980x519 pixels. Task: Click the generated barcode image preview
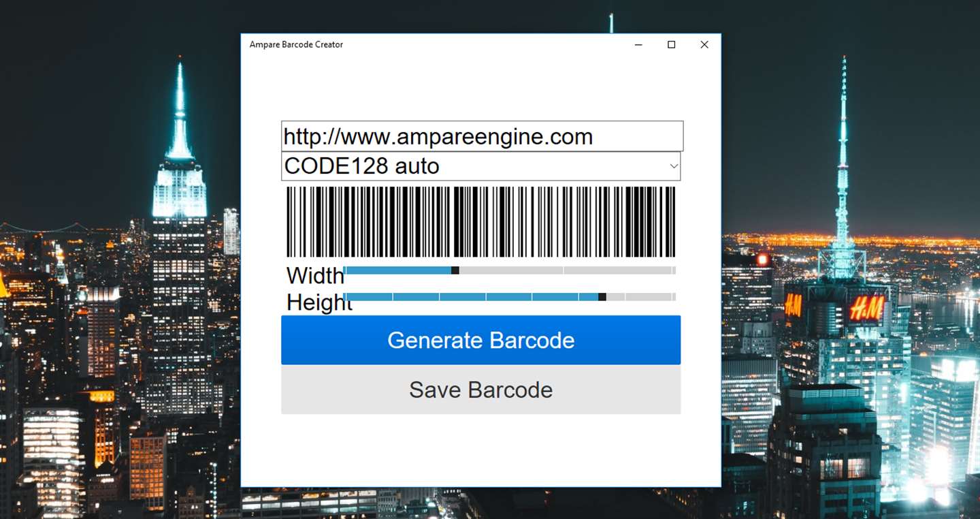[x=480, y=221]
